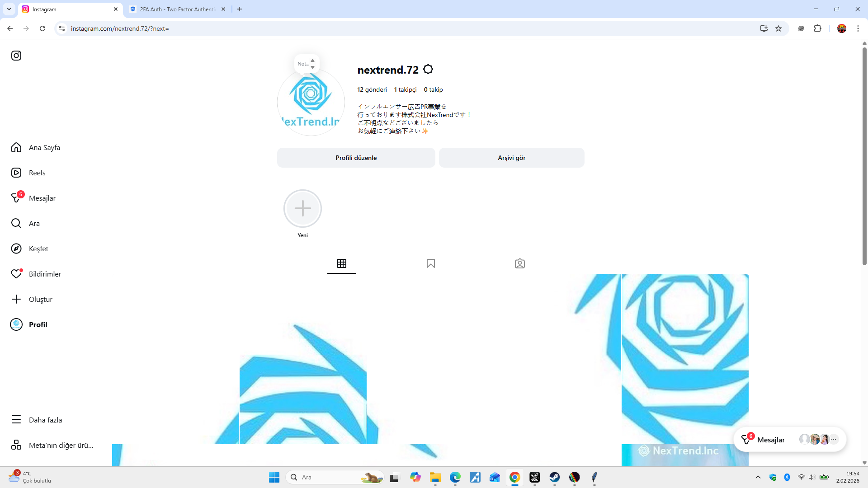Image resolution: width=868 pixels, height=488 pixels.
Task: Click Oluştur to create a post
Action: click(32, 299)
